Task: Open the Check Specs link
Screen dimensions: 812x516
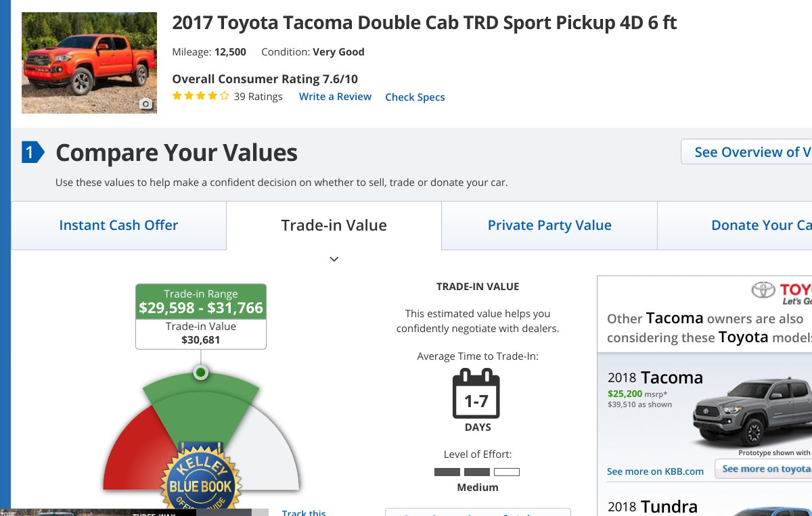Action: 415,97
